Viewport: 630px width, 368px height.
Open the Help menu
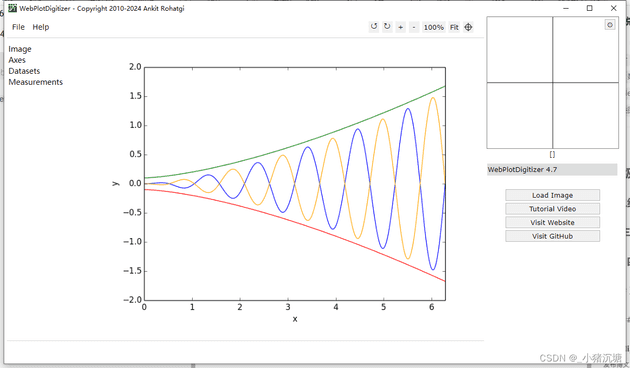click(41, 27)
